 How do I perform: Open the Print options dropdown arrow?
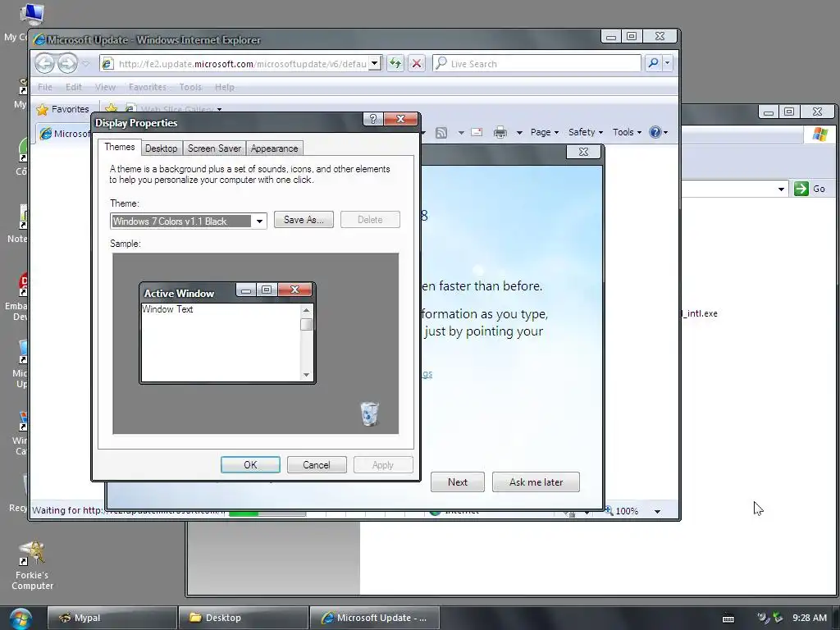(519, 132)
